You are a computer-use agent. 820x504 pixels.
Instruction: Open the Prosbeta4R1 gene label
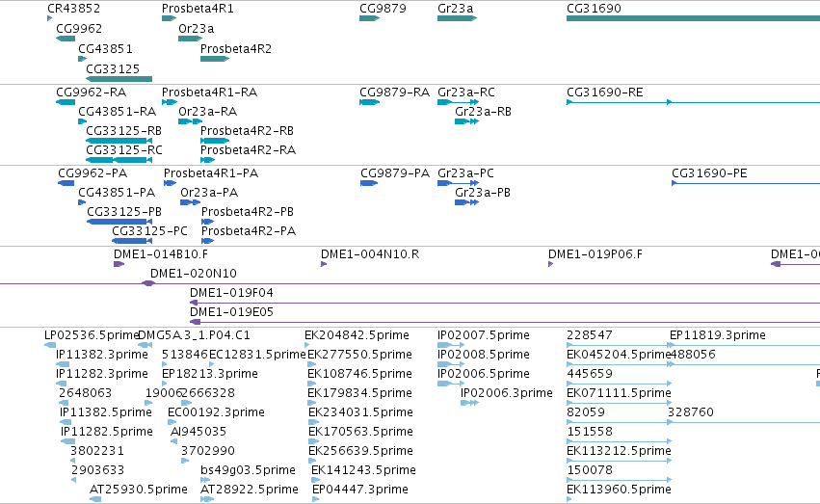[198, 9]
